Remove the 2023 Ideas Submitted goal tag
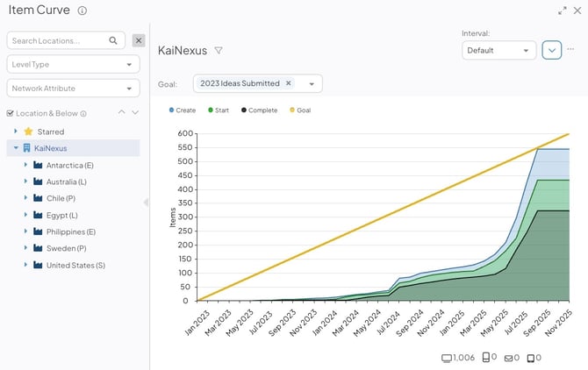 [x=289, y=83]
